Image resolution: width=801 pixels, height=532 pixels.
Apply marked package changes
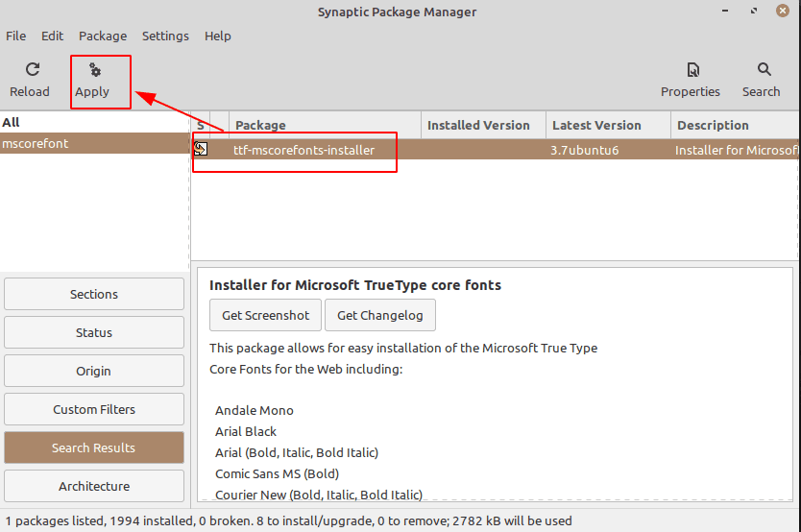pos(92,80)
